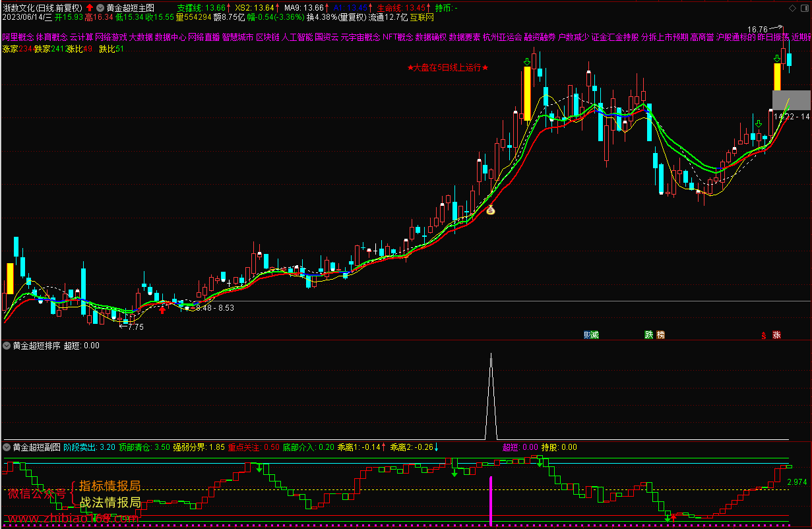Screen dimensions: 812x529
Task: Open the 云计算 concept tag
Action: pyautogui.click(x=81, y=37)
